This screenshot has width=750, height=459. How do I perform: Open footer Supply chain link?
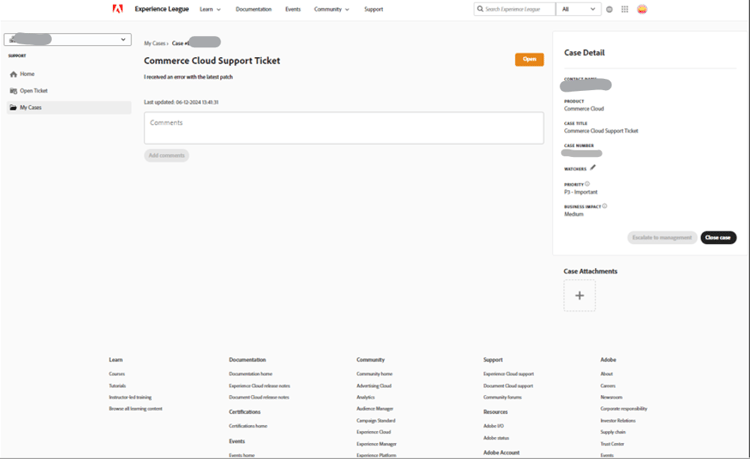(613, 432)
